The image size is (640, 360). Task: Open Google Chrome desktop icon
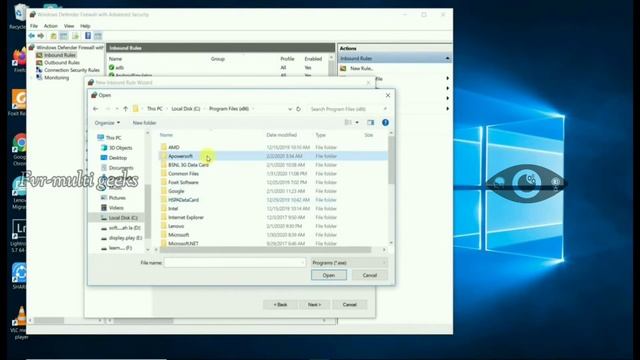pyautogui.click(x=19, y=149)
